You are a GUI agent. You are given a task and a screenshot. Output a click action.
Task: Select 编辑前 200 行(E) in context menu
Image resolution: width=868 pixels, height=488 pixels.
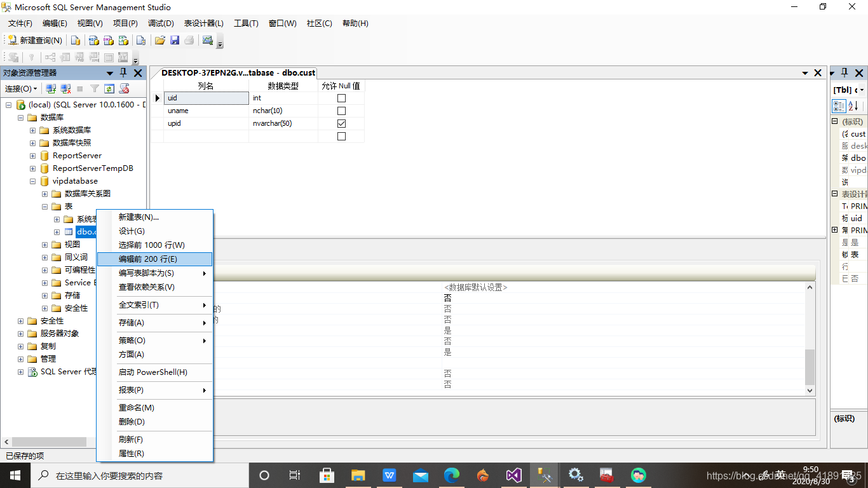click(x=154, y=259)
